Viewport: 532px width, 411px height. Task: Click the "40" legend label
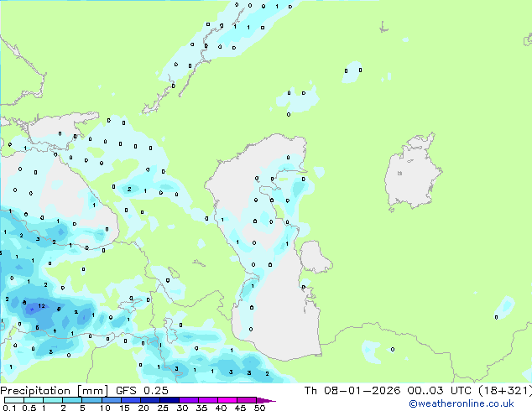click(x=221, y=408)
